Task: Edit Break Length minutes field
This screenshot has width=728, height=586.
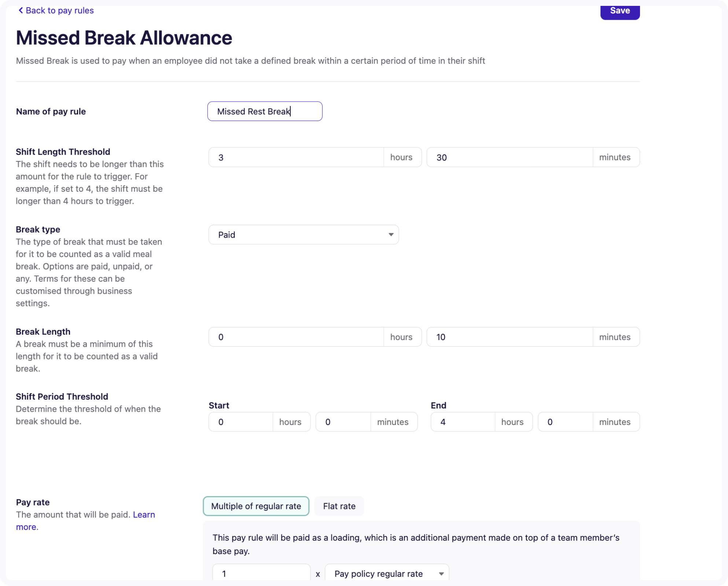Action: click(x=509, y=337)
